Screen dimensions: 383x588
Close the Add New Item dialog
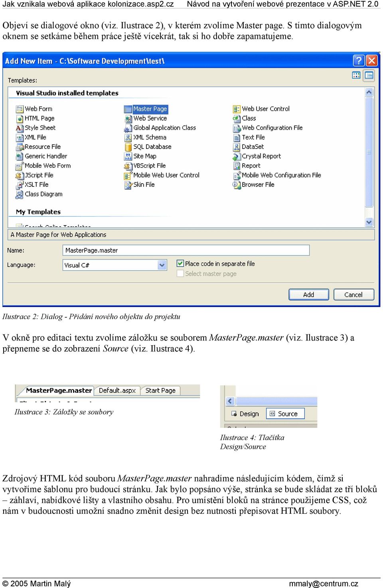tap(372, 61)
